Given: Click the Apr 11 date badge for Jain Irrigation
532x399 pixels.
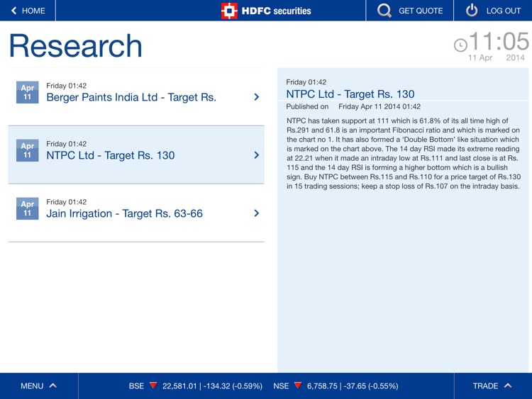Looking at the screenshot, I should coord(27,208).
